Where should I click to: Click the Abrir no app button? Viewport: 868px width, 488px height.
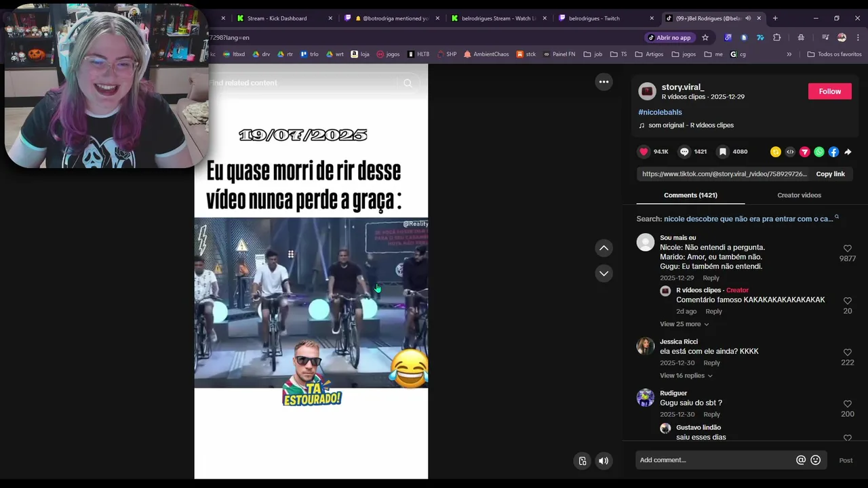tap(669, 37)
